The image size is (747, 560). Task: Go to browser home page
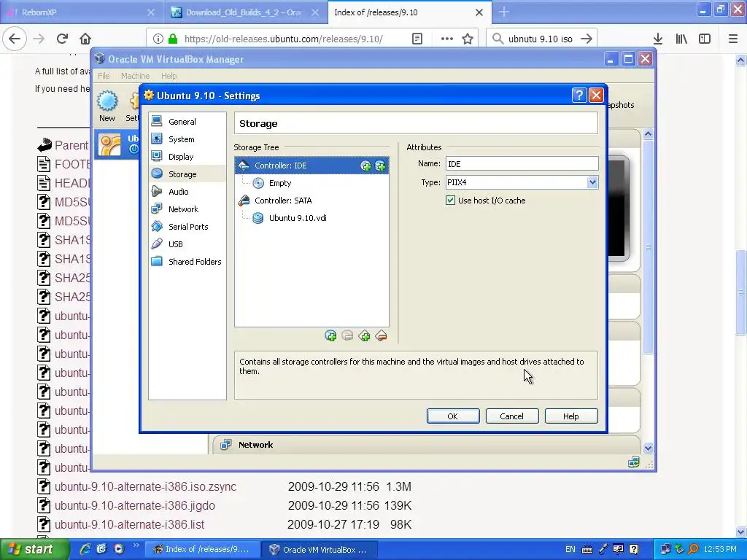coord(85,39)
